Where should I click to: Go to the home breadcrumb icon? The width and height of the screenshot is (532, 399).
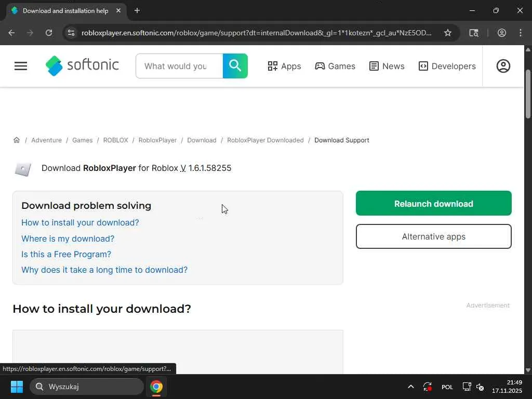(16, 140)
